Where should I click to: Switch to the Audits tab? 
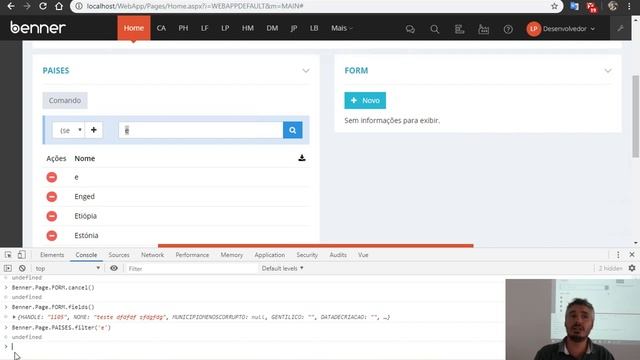click(338, 255)
